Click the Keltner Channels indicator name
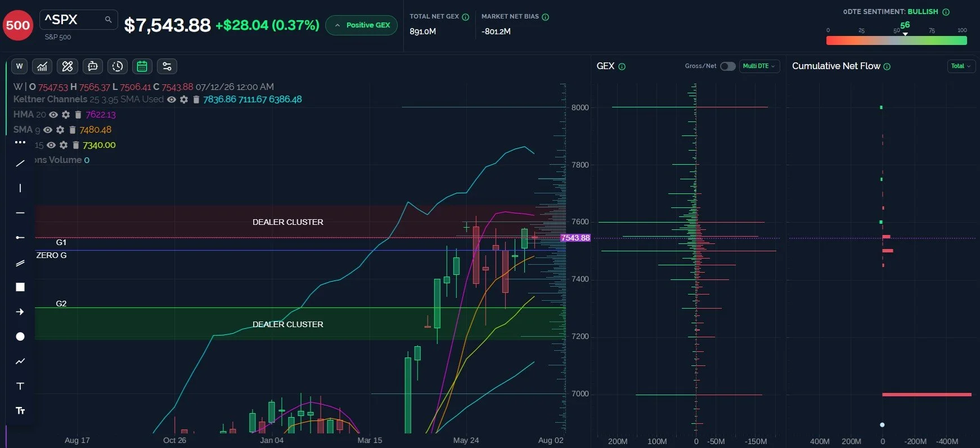This screenshot has height=448, width=980. point(50,99)
